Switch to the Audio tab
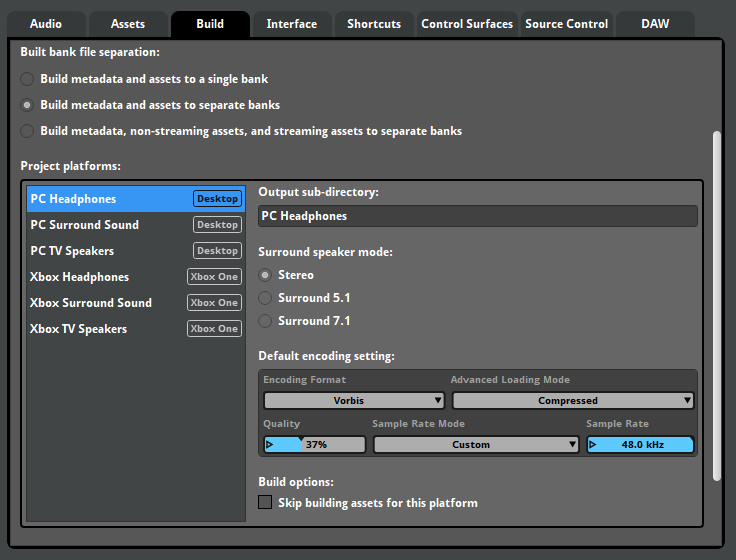736x560 pixels. [45, 24]
